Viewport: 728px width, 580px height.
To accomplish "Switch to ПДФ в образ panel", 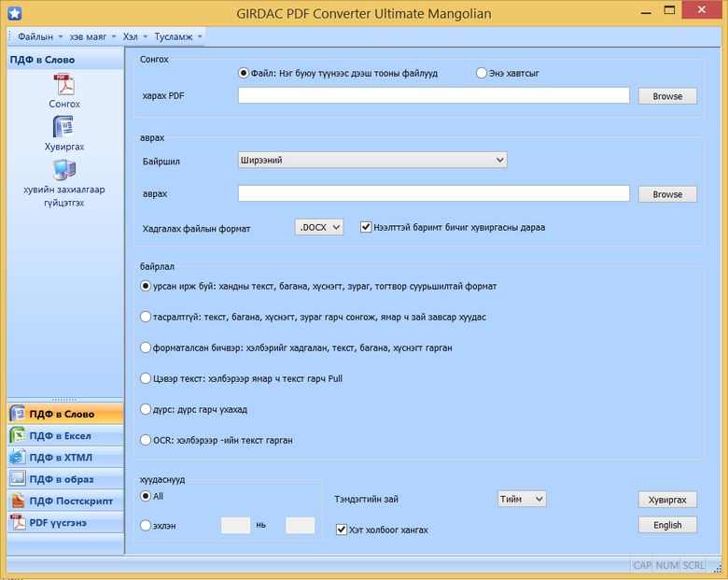I will click(x=65, y=479).
